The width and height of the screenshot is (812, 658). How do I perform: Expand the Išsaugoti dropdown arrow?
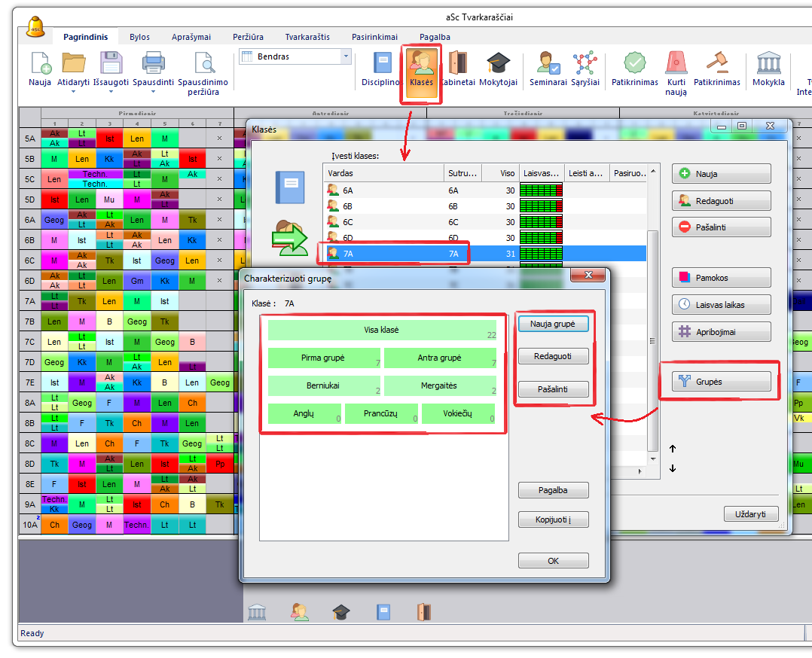point(111,93)
